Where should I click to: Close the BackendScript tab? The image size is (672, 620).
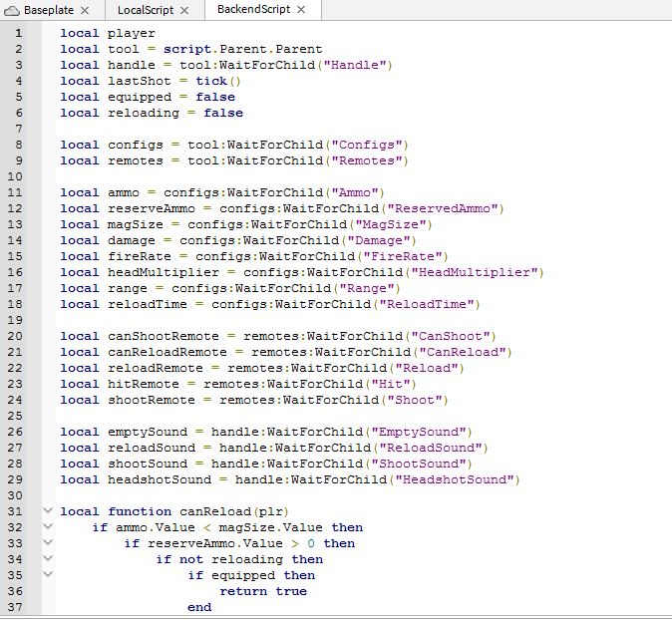point(301,9)
